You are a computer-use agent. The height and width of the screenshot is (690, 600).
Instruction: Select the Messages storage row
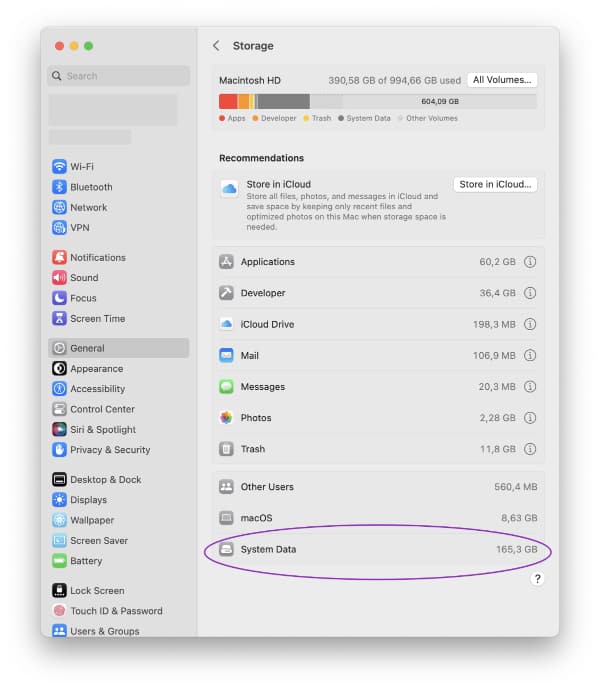pyautogui.click(x=378, y=387)
